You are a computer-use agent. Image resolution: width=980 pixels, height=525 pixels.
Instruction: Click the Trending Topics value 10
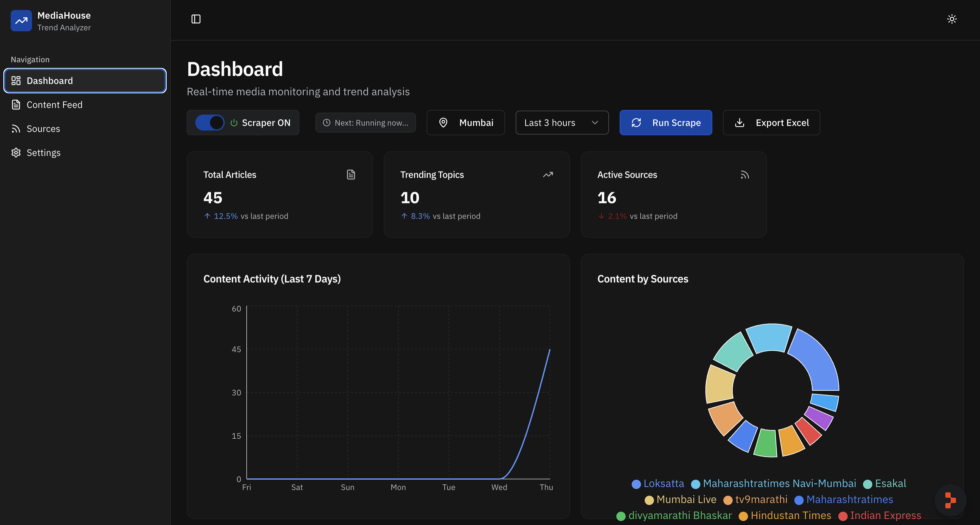[410, 198]
